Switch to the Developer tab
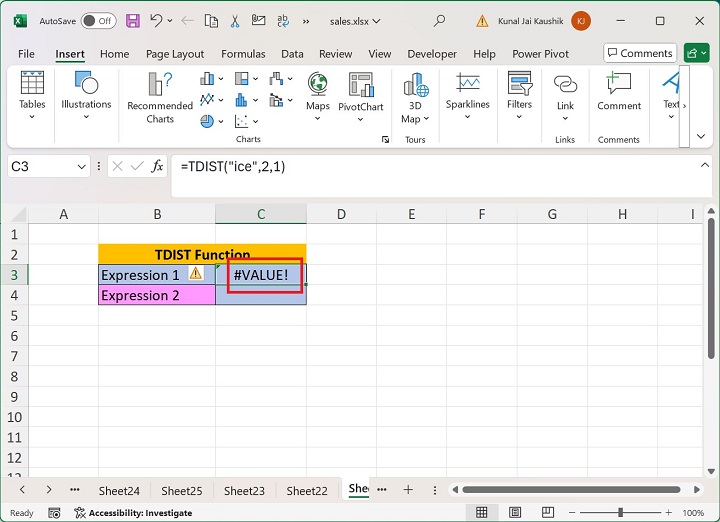720x522 pixels. [432, 54]
